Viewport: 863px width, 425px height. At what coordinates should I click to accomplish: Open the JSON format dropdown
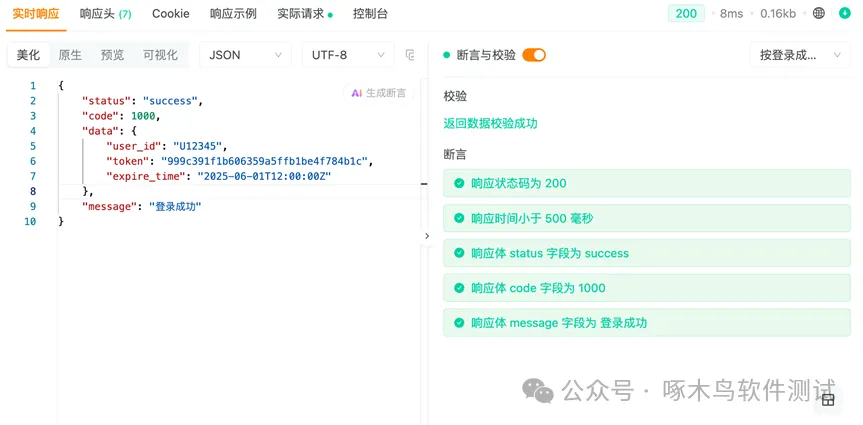(245, 55)
